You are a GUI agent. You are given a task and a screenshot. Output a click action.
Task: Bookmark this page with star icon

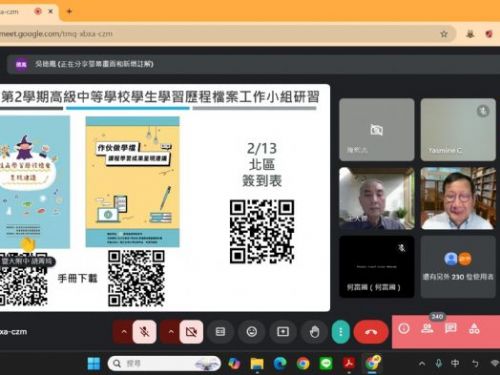pos(444,34)
